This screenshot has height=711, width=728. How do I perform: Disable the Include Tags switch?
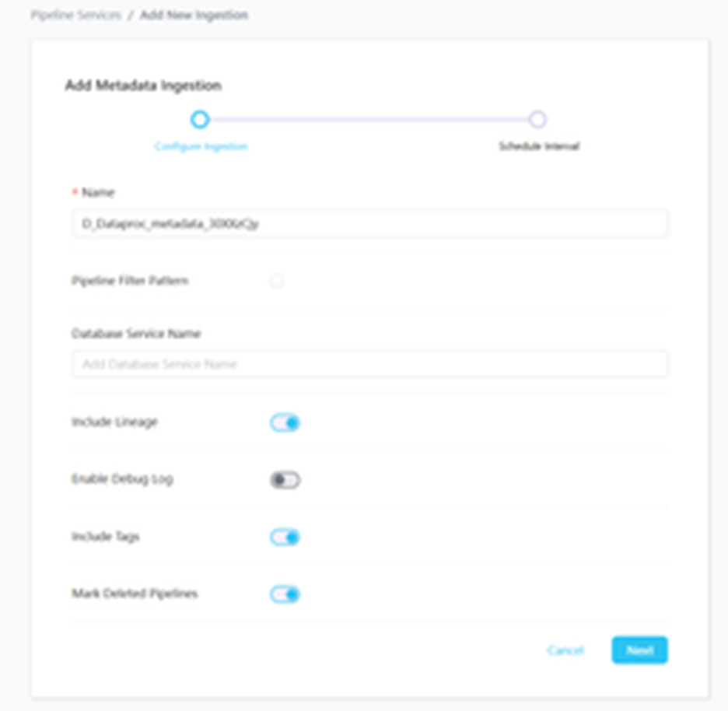[x=285, y=538]
